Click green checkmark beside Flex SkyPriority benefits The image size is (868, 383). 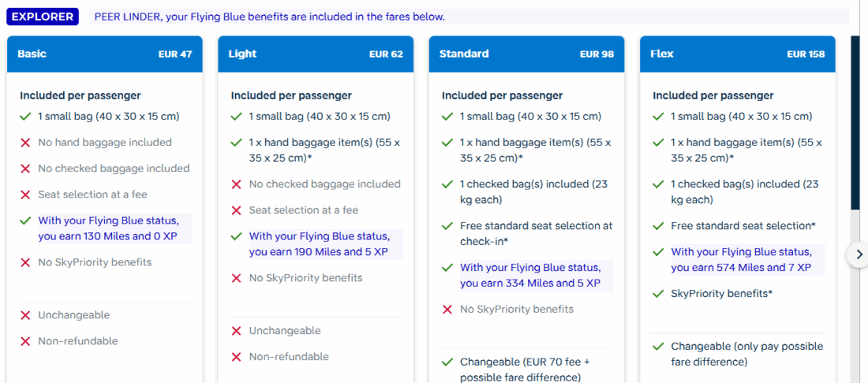click(658, 294)
